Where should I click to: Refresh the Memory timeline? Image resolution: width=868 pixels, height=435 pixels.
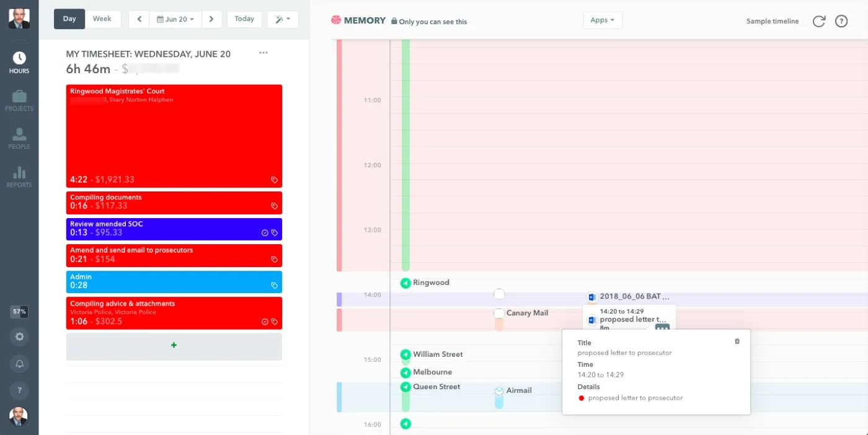(x=819, y=21)
